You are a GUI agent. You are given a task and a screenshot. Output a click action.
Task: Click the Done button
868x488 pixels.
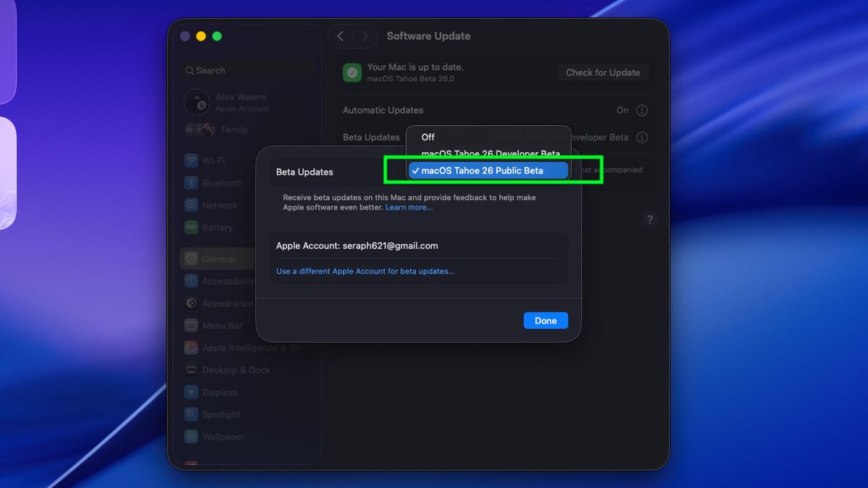coord(545,320)
